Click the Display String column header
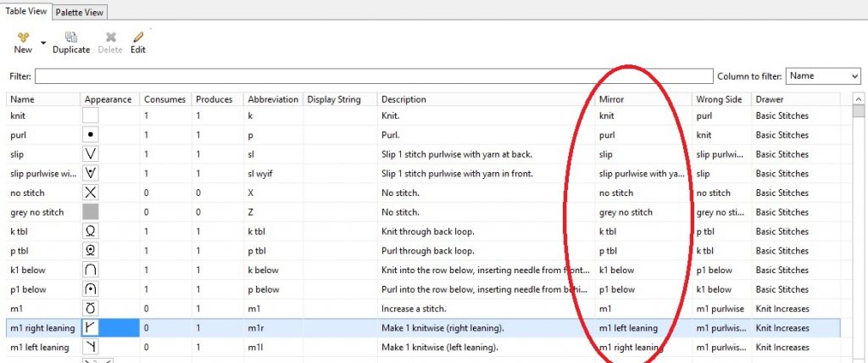Viewport: 868px width, 363px height. coord(340,99)
